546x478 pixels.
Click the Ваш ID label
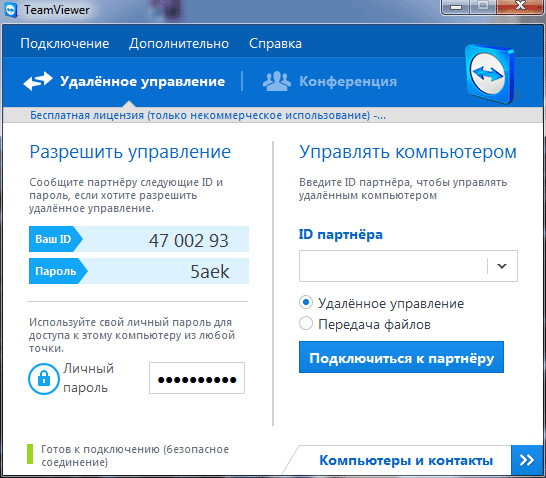coord(53,239)
